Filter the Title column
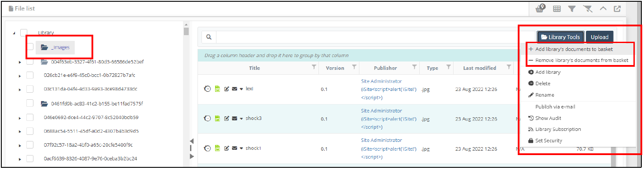Image resolution: width=644 pixels, height=170 pixels. click(x=314, y=67)
